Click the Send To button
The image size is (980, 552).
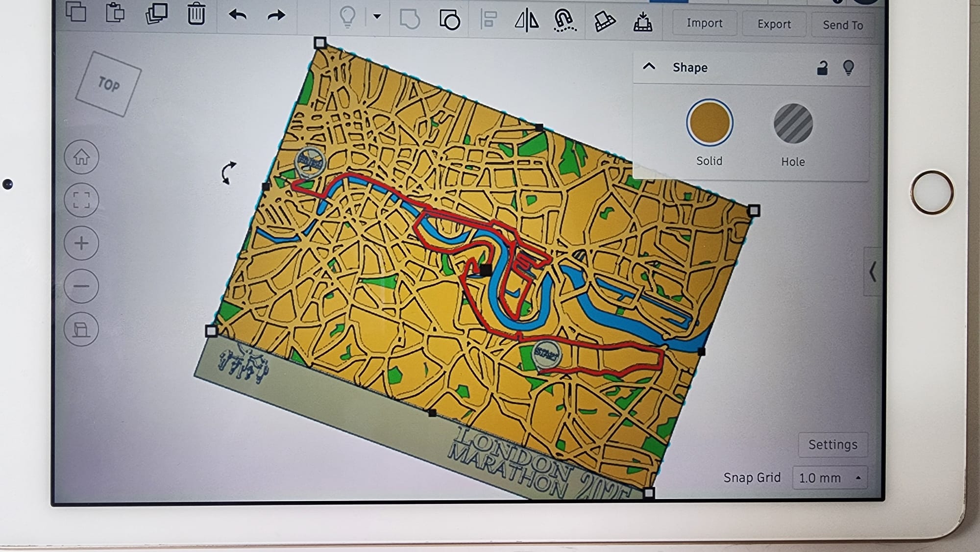[x=843, y=25]
